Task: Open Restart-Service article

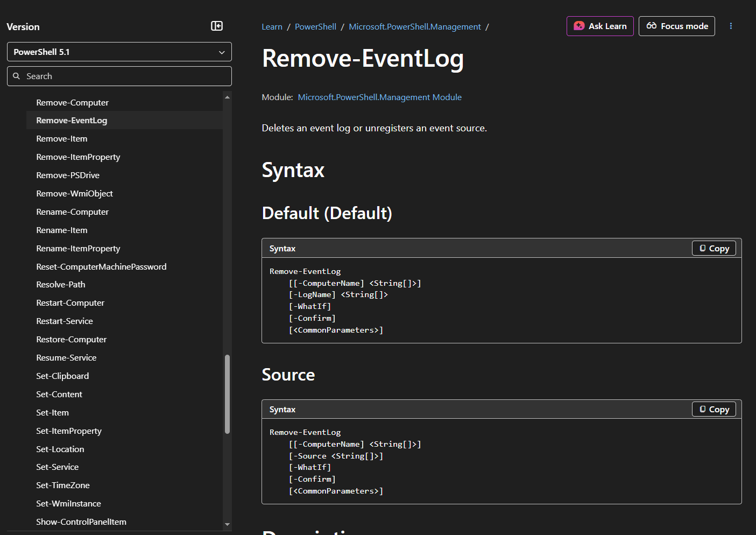Action: (64, 321)
